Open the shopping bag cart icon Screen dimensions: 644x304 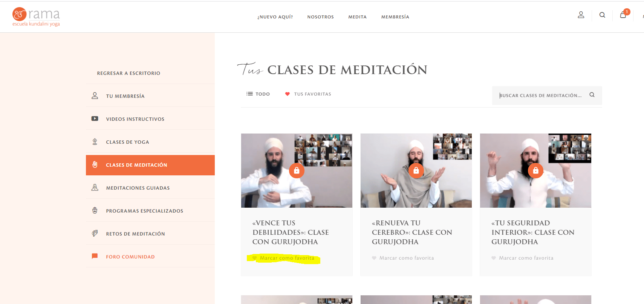(x=623, y=15)
